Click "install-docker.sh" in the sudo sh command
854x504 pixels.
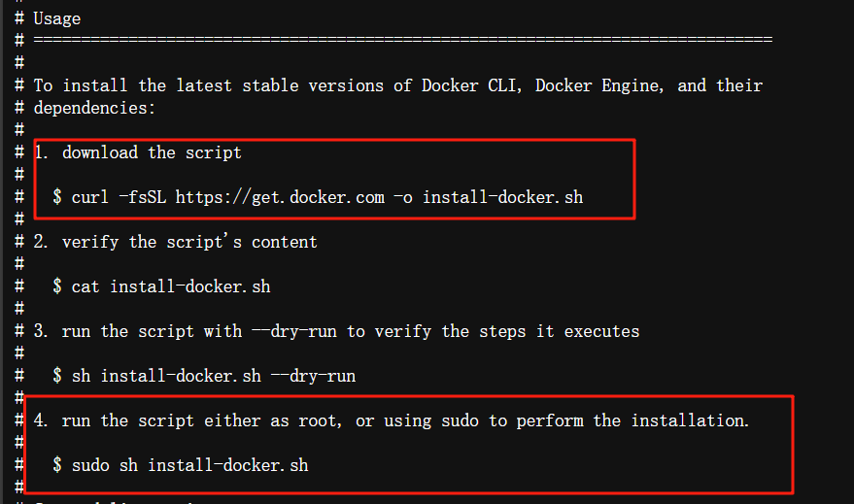[x=227, y=465]
